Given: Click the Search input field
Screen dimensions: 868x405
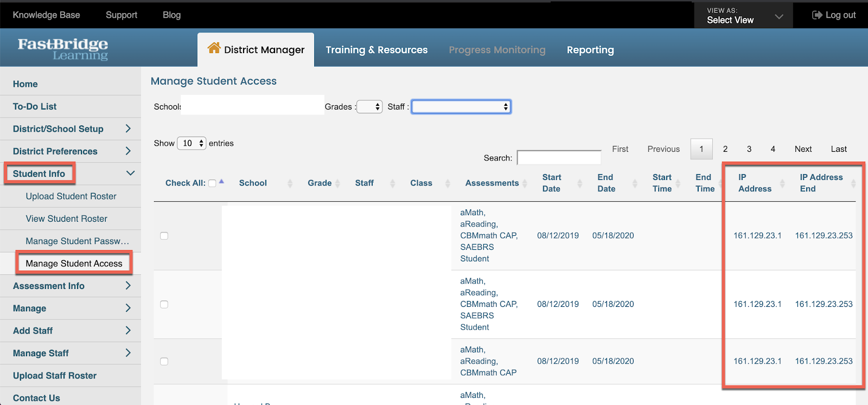Looking at the screenshot, I should pyautogui.click(x=559, y=158).
